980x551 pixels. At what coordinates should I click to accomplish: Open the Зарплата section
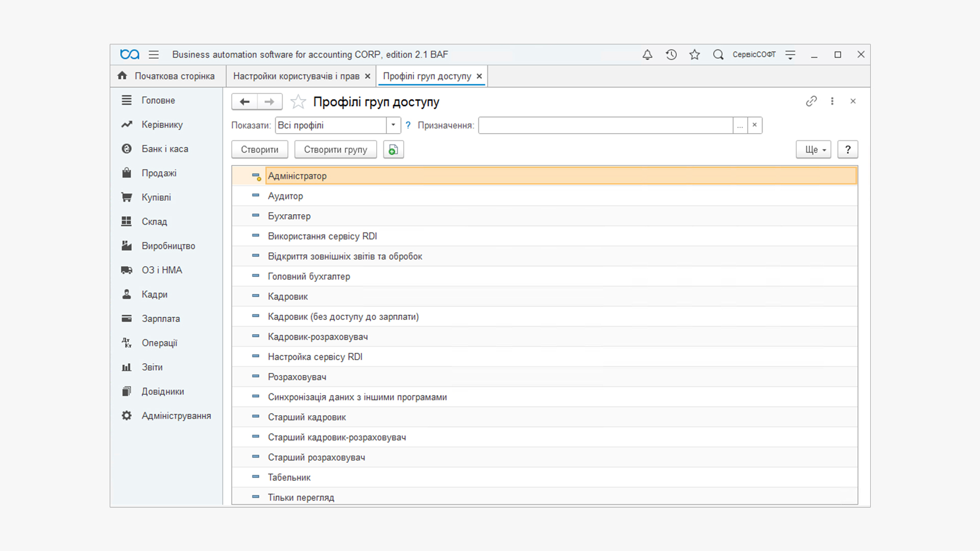point(166,318)
